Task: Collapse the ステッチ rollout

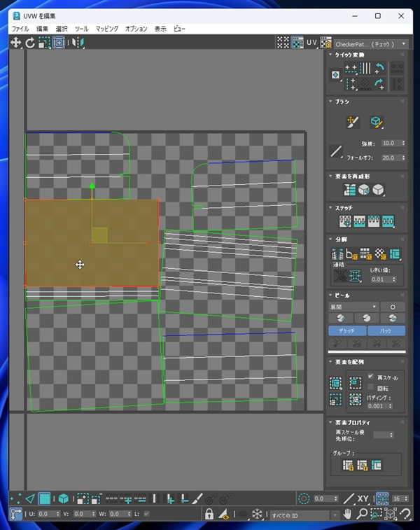Action: pyautogui.click(x=330, y=207)
